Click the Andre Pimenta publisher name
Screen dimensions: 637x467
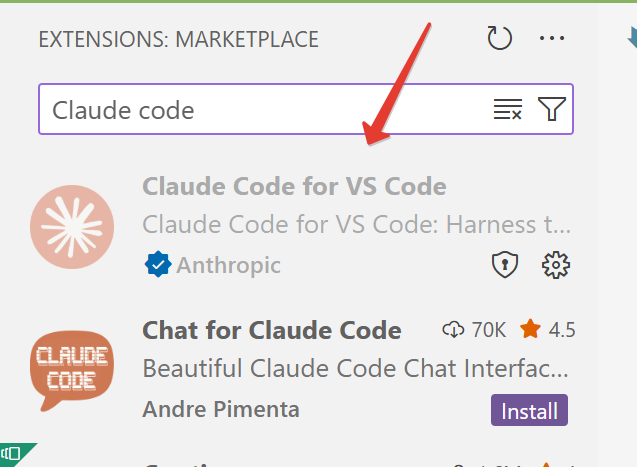221,410
